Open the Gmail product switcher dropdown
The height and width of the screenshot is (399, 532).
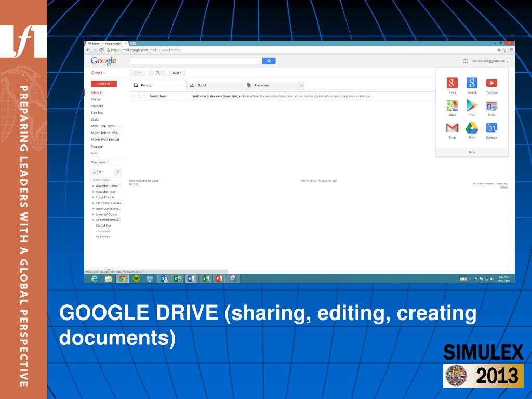(x=98, y=73)
